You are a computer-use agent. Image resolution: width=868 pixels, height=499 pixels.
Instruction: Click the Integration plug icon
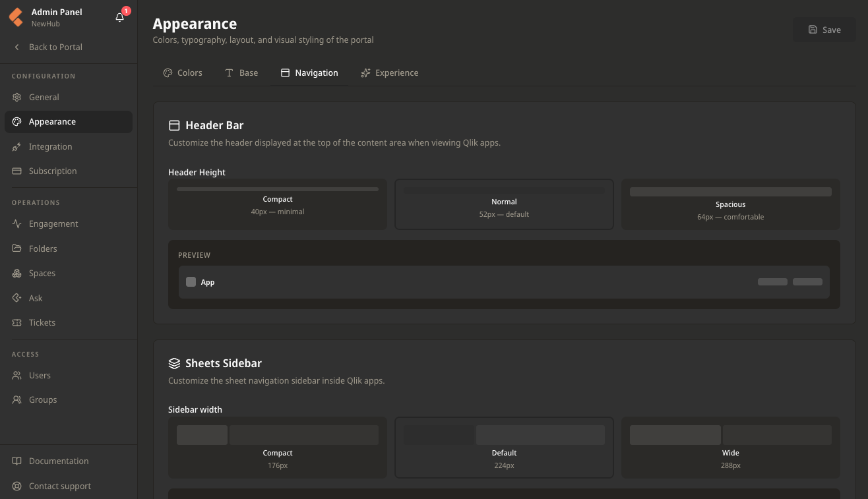point(17,147)
